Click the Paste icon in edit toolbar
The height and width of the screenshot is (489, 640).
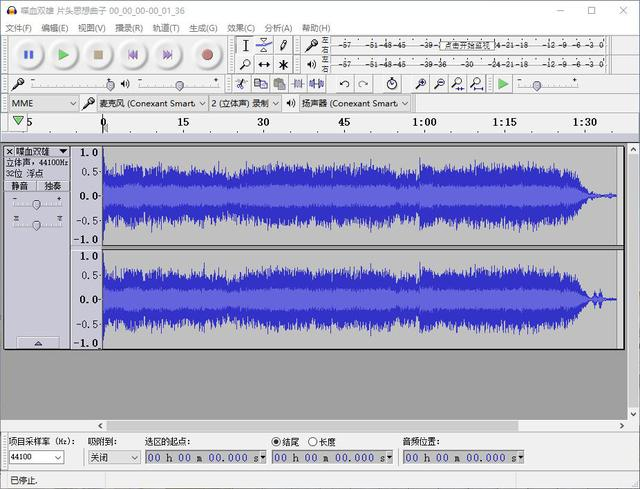point(279,84)
